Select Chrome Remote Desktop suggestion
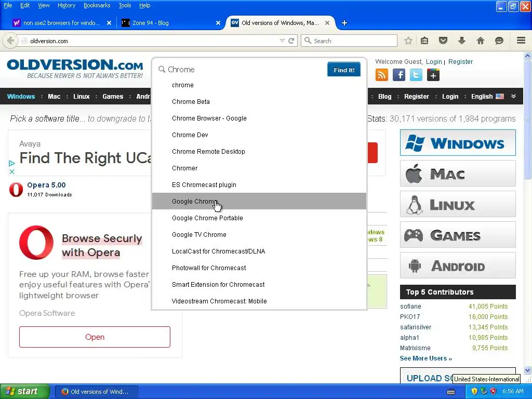Screen dimensions: 532x399 tap(259, 151)
